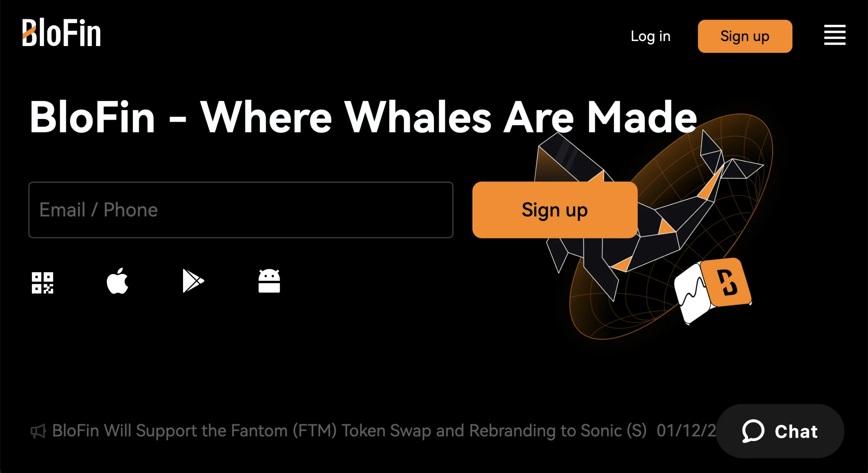The height and width of the screenshot is (473, 868).
Task: Click the announcement date 01/12
Action: pos(685,431)
